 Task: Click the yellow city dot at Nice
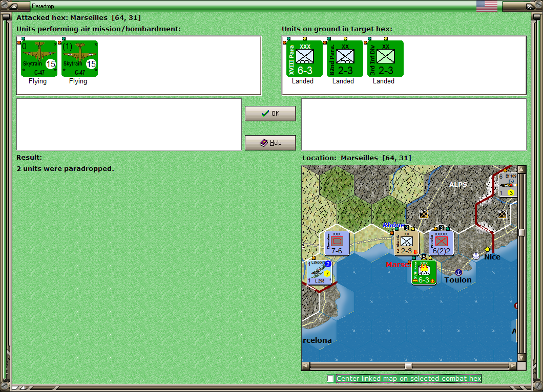click(x=487, y=249)
